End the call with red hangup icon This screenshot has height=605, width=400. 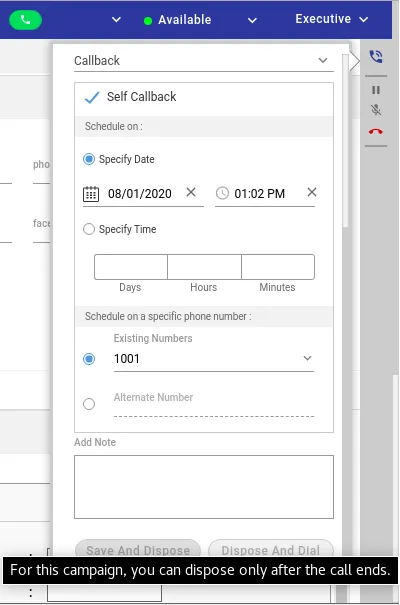376,132
